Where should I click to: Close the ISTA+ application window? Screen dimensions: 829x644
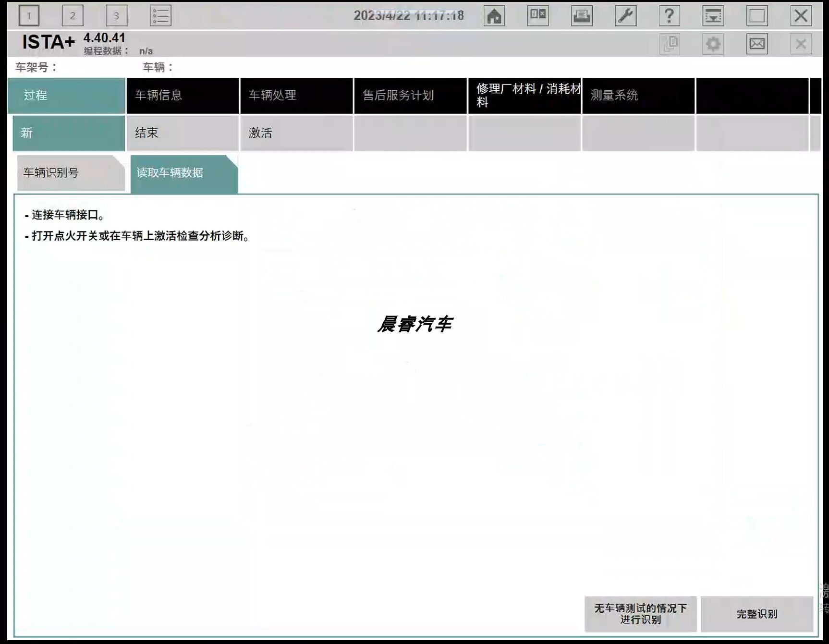[x=801, y=16]
